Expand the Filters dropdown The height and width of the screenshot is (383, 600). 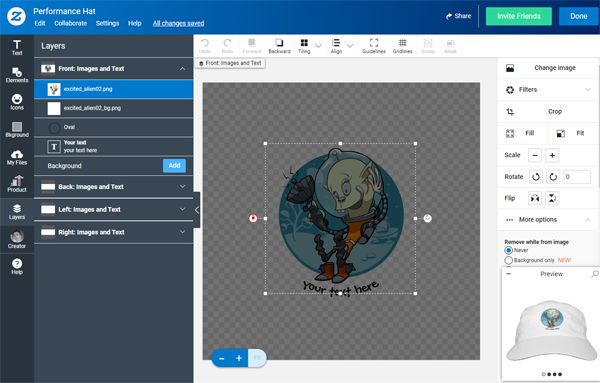coord(548,90)
